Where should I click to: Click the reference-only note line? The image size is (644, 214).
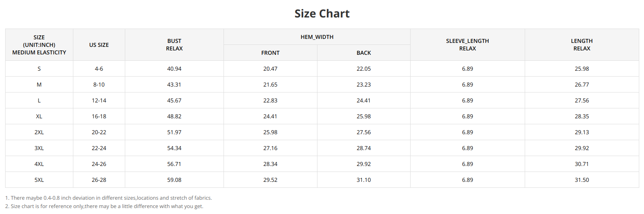coord(104,206)
